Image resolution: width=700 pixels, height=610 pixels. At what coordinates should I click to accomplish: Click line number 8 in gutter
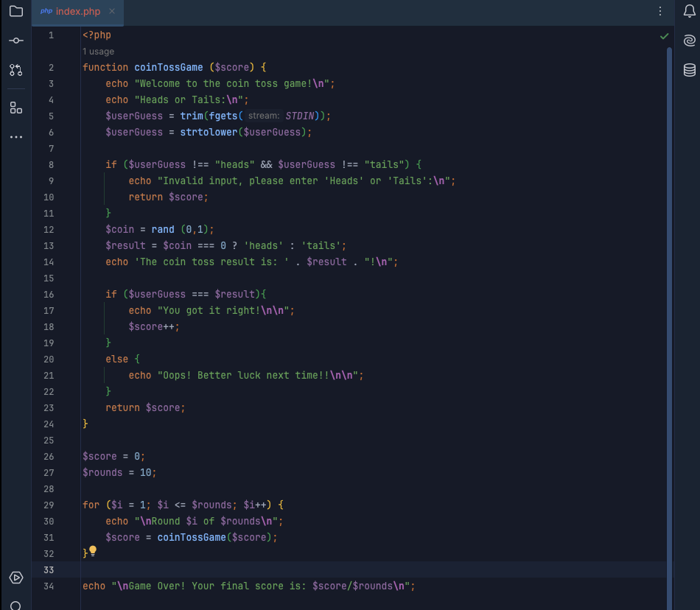pos(52,165)
